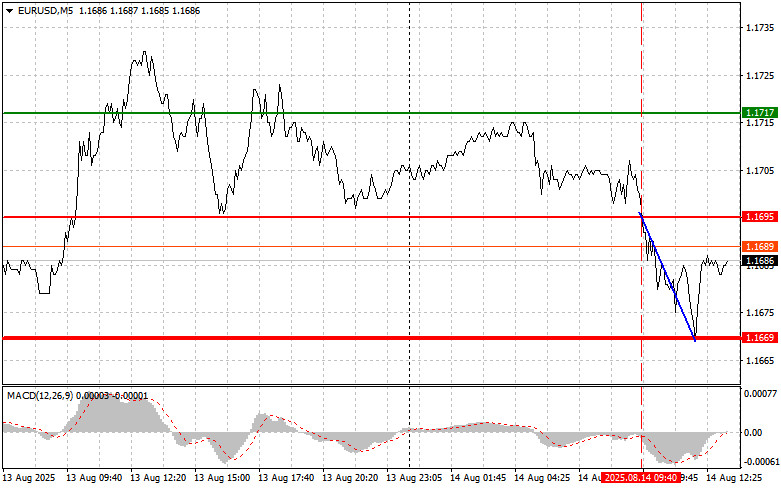Select the blue downward trend line

667,277
